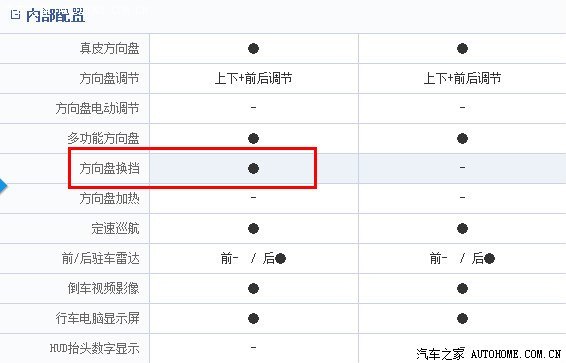Click the 多功能方向盘 feature label
566x363 pixels.
[104, 138]
